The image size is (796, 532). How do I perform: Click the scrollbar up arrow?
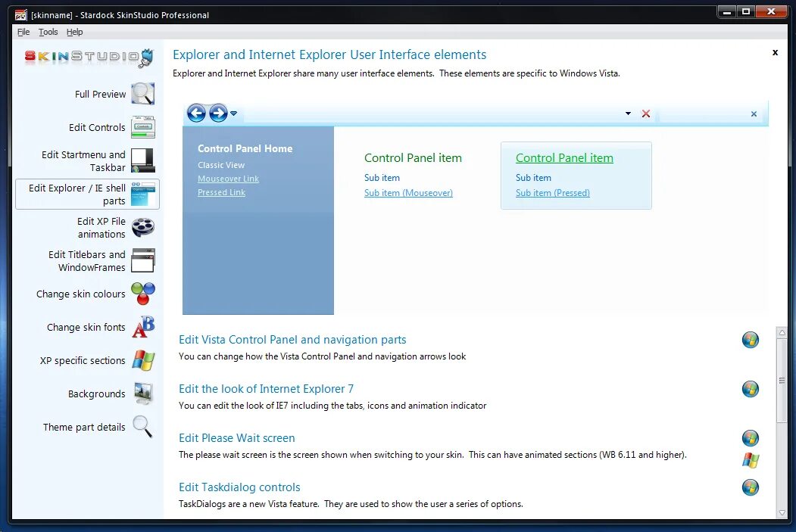(x=782, y=333)
